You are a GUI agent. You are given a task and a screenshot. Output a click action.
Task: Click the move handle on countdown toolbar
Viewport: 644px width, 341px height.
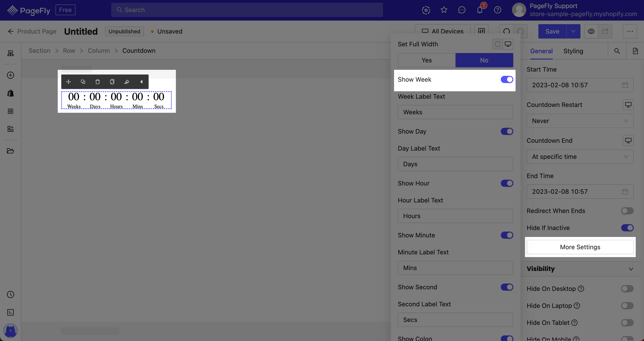point(68,82)
